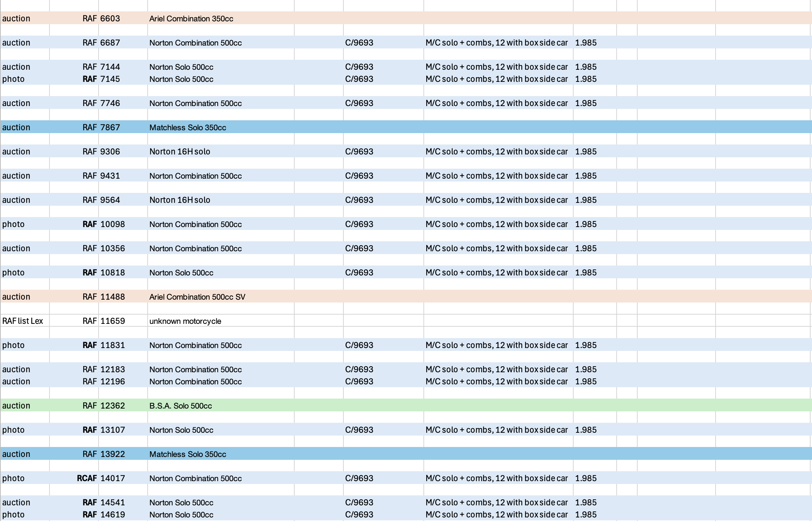Click serial number 12196 cell
Screen dimensions: 812x521
tap(123, 381)
